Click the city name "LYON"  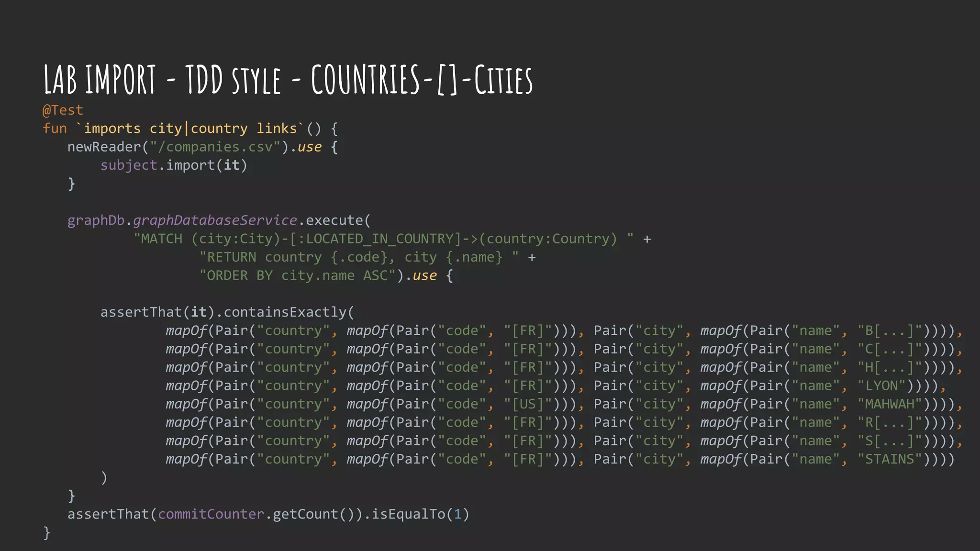pyautogui.click(x=882, y=386)
